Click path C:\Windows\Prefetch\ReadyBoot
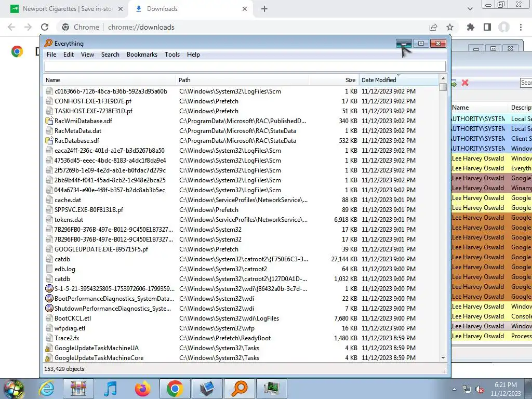Image resolution: width=532 pixels, height=399 pixels. click(x=225, y=338)
